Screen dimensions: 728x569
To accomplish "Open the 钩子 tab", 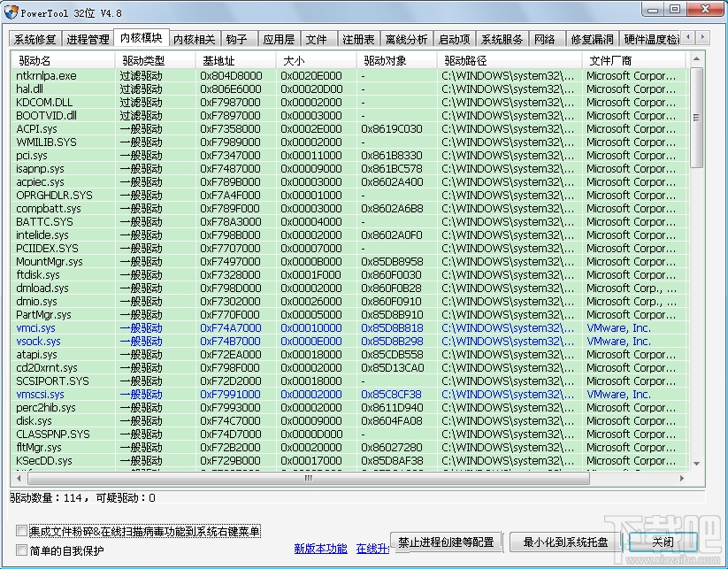I will click(x=236, y=38).
